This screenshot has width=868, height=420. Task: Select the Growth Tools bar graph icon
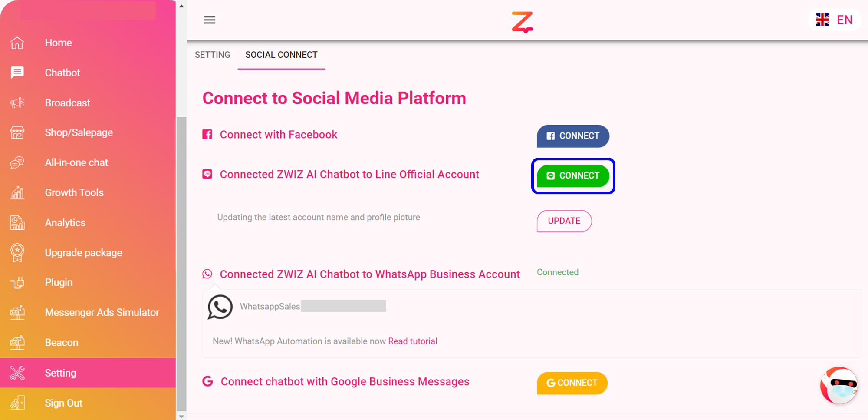16,192
